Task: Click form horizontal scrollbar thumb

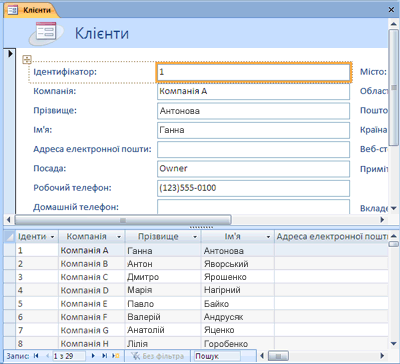Action: 123,220
